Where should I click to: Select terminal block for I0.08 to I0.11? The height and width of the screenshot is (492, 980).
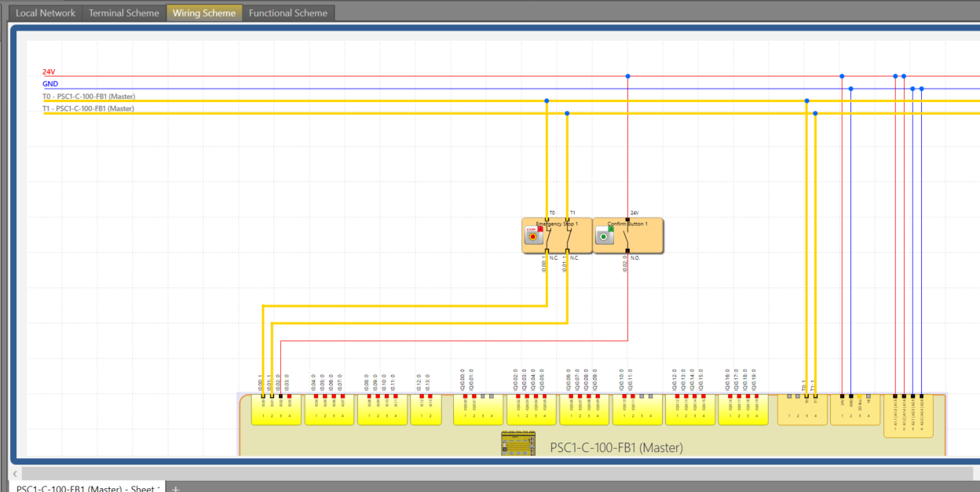pos(382,410)
